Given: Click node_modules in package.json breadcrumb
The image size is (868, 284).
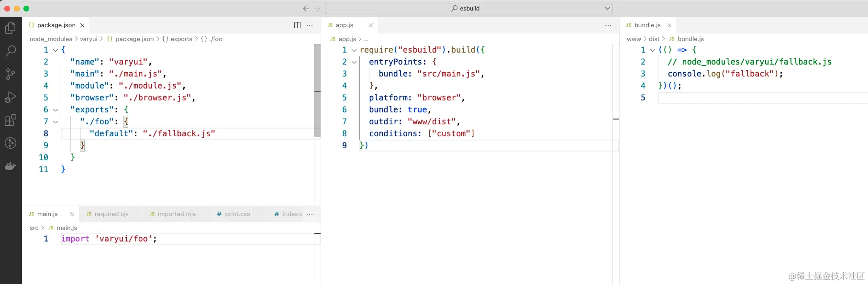Looking at the screenshot, I should coord(51,39).
